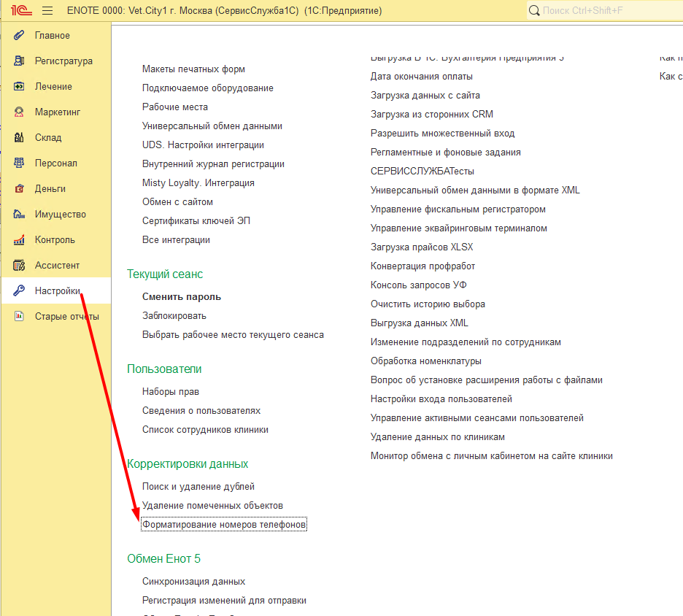
Task: Click the Склад warehouse icon
Action: coord(20,138)
